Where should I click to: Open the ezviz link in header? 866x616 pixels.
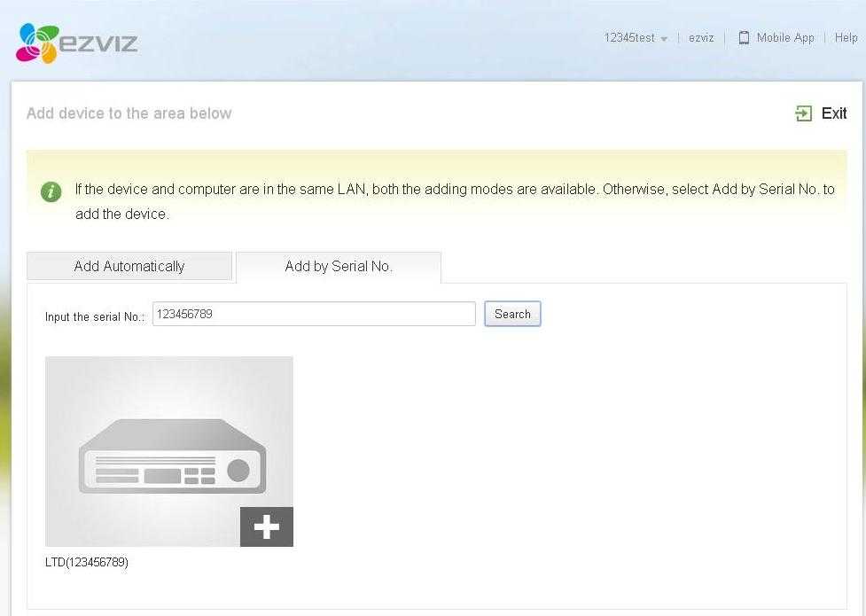click(701, 38)
